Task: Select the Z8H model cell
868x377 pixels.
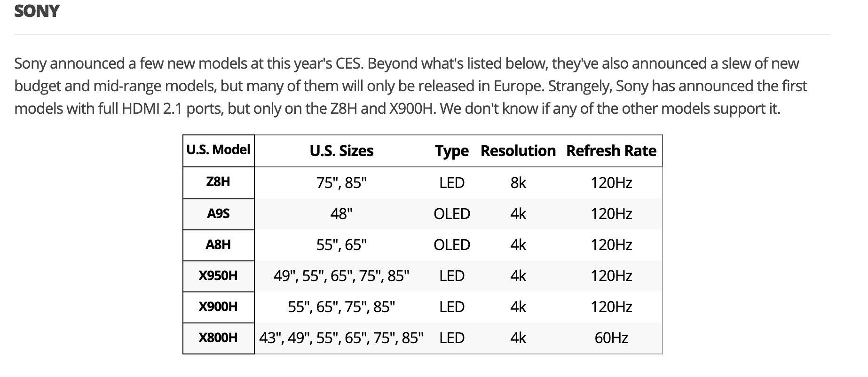Action: (219, 182)
